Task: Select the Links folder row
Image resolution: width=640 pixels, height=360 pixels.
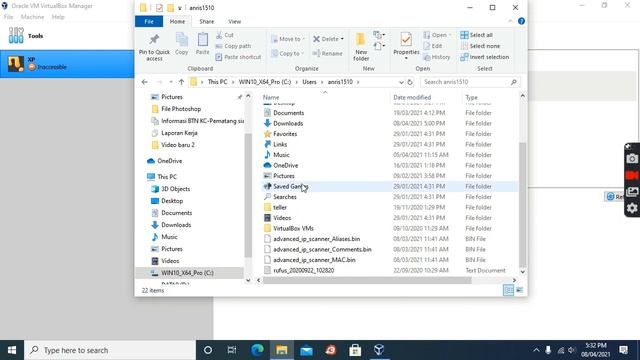Action: pos(390,144)
